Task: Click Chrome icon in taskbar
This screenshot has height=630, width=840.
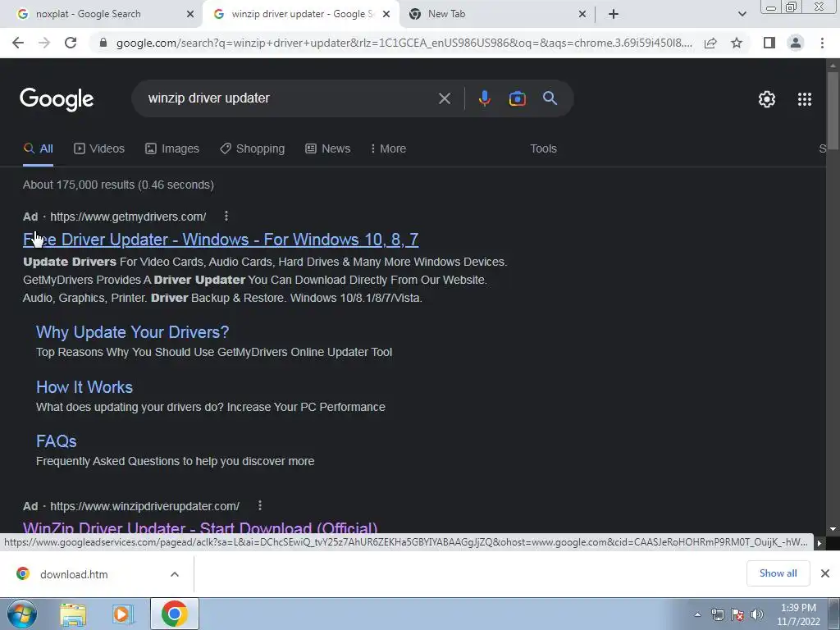Action: coord(174,614)
